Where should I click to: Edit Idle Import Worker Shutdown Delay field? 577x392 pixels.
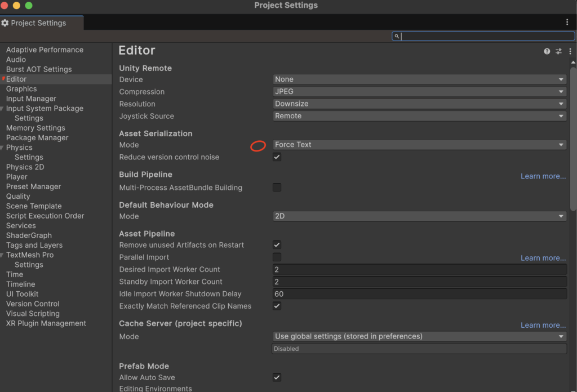point(419,294)
